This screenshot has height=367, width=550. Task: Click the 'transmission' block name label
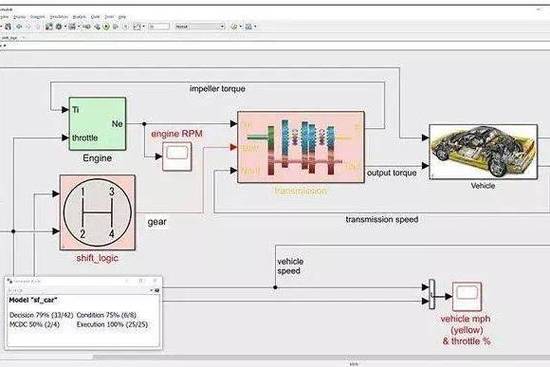click(x=301, y=191)
